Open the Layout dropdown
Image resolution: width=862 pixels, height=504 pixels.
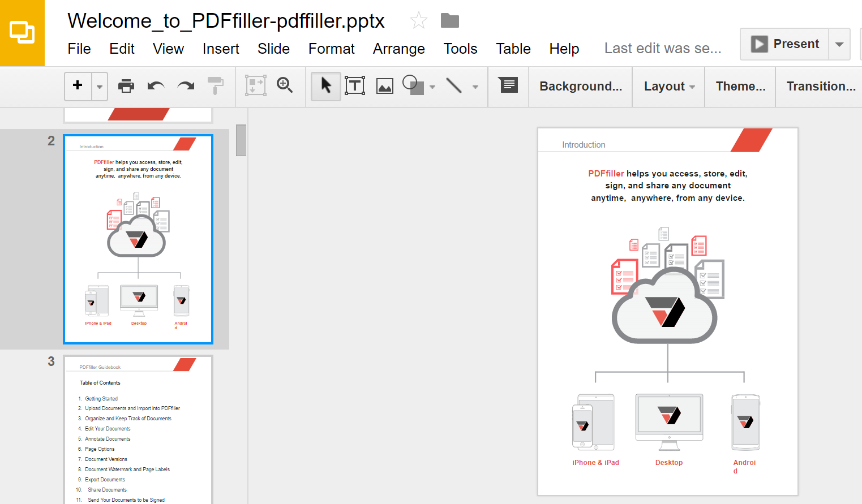669,86
